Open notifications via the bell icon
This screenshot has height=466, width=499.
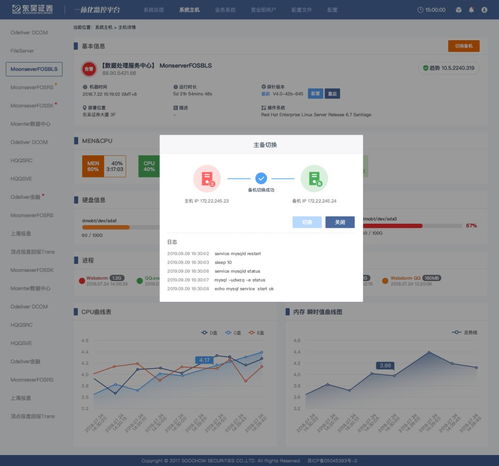pyautogui.click(x=471, y=10)
